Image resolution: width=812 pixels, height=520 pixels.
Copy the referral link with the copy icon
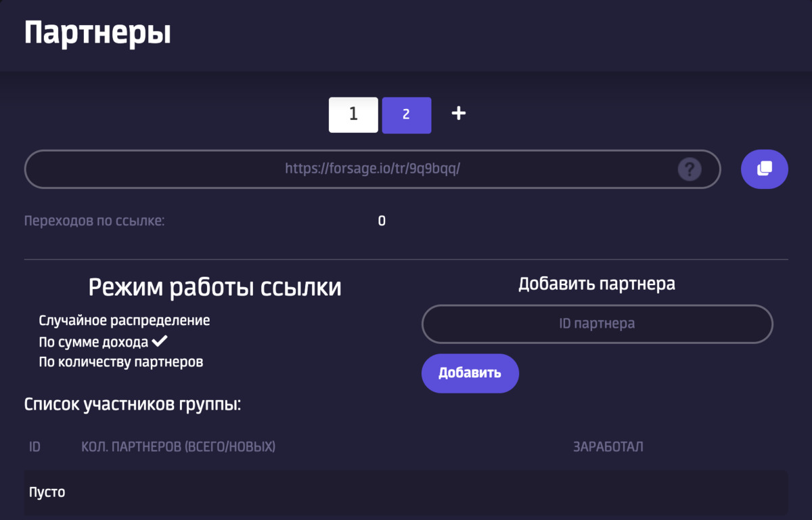765,169
